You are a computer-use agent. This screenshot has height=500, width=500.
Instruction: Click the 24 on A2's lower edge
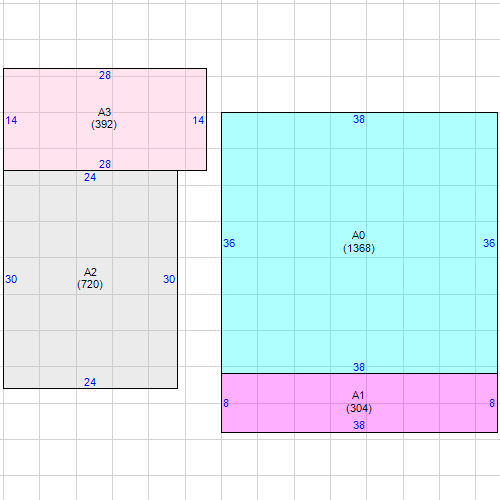coord(90,382)
